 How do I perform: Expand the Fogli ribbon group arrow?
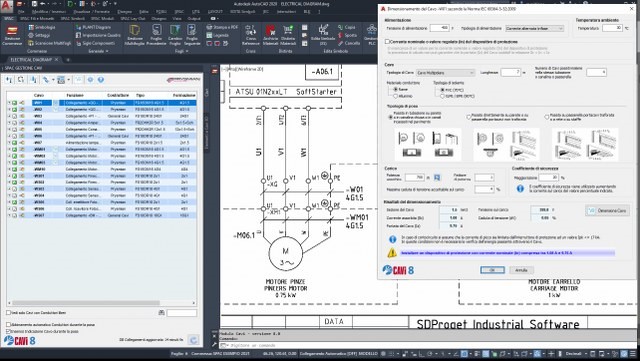[x=187, y=51]
